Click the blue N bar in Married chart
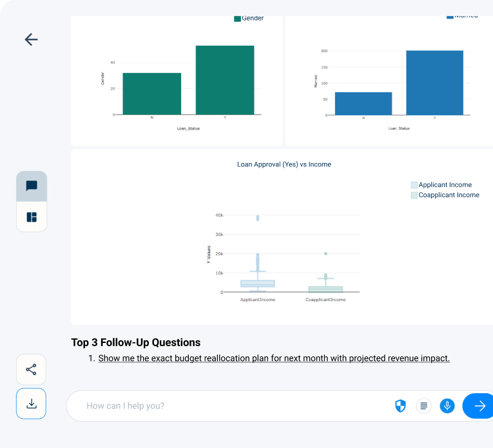Image resolution: width=493 pixels, height=448 pixels. (363, 103)
